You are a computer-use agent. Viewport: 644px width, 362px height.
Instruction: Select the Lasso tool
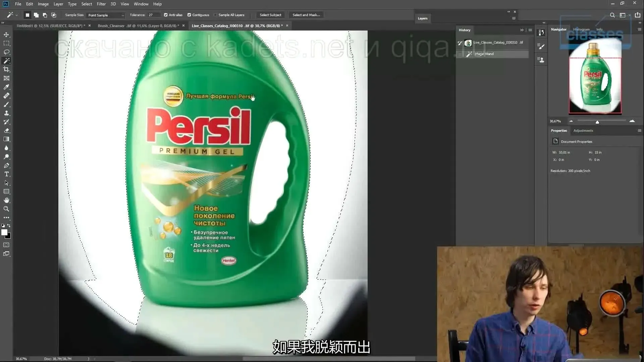coord(6,52)
